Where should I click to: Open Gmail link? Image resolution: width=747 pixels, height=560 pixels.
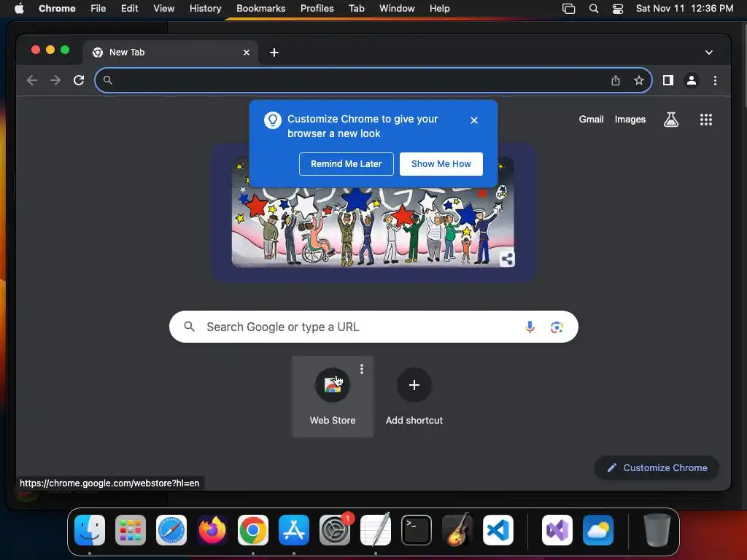[591, 120]
